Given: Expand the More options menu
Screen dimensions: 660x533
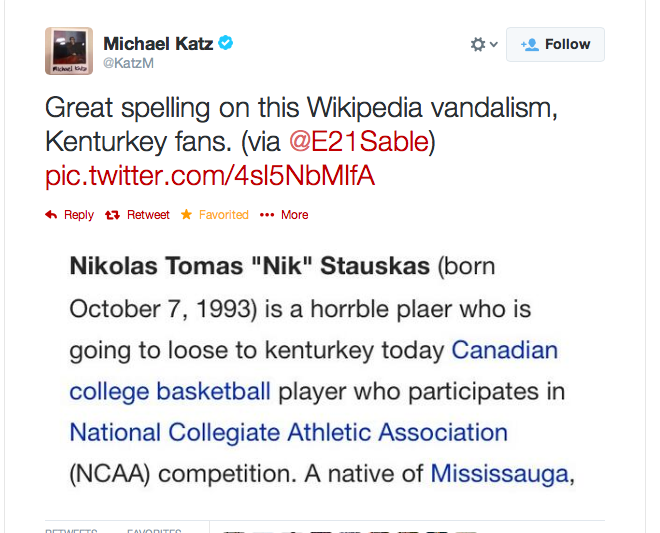Looking at the screenshot, I should coord(284,215).
